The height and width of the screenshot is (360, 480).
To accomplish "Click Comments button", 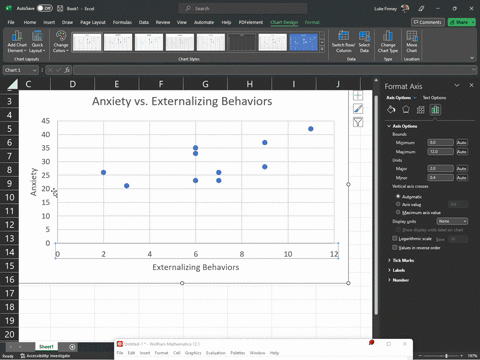I will pos(428,22).
